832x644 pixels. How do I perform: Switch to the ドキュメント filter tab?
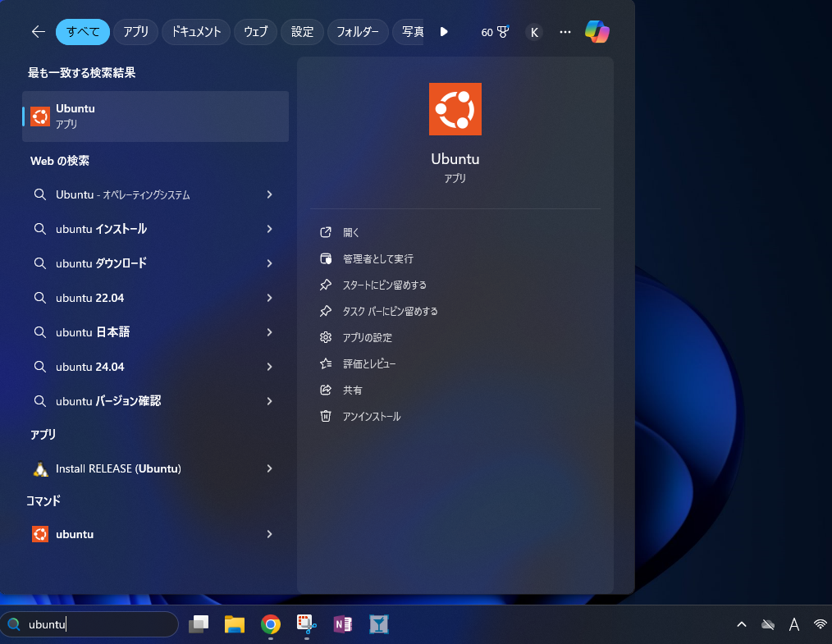coord(196,32)
